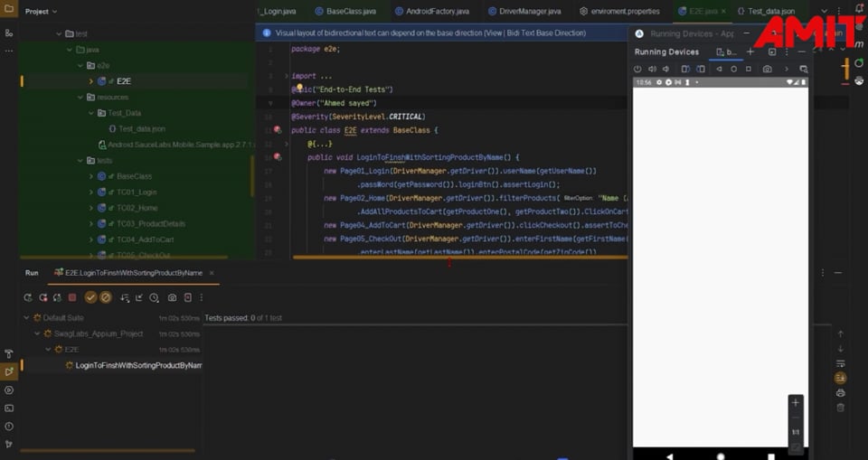Switch to BaseClass.java editor tab
The height and width of the screenshot is (460, 868).
coord(345,11)
